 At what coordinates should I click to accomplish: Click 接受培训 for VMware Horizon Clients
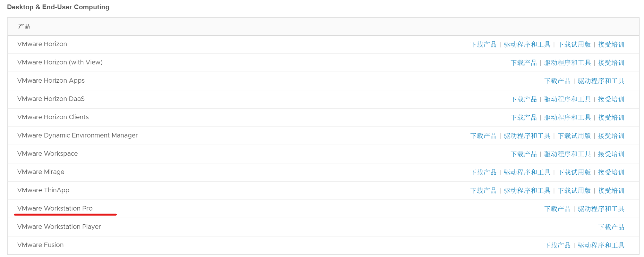click(x=611, y=117)
